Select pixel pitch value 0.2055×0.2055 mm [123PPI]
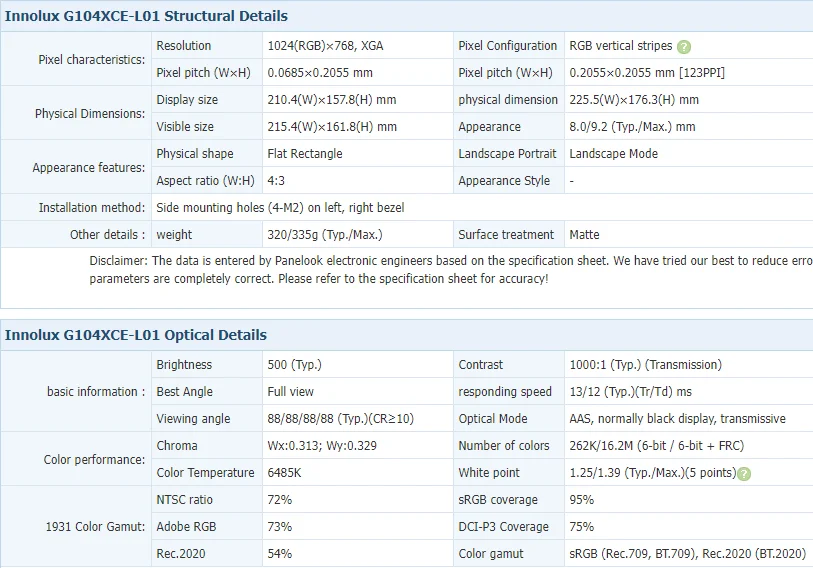 [x=647, y=73]
